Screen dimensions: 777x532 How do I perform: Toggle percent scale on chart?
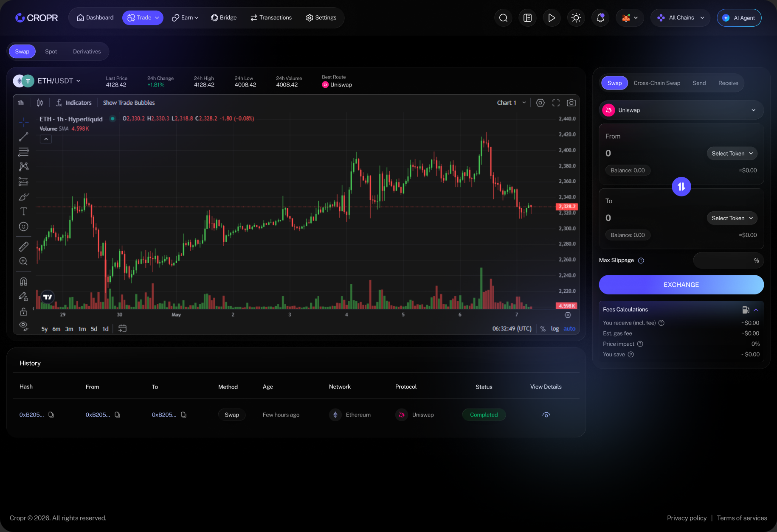click(x=543, y=329)
